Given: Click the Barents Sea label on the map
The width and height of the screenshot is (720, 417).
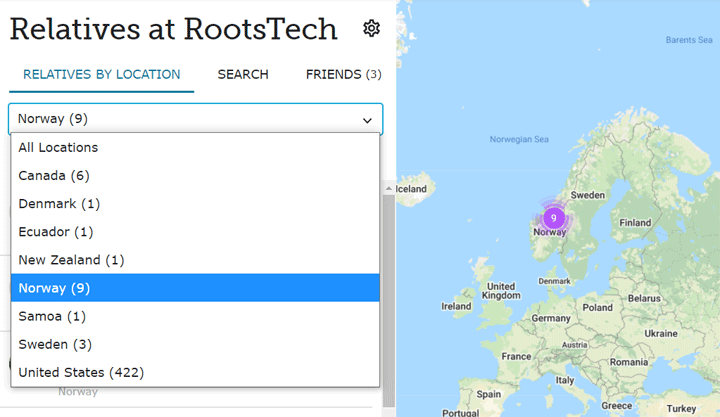Looking at the screenshot, I should coord(689,40).
